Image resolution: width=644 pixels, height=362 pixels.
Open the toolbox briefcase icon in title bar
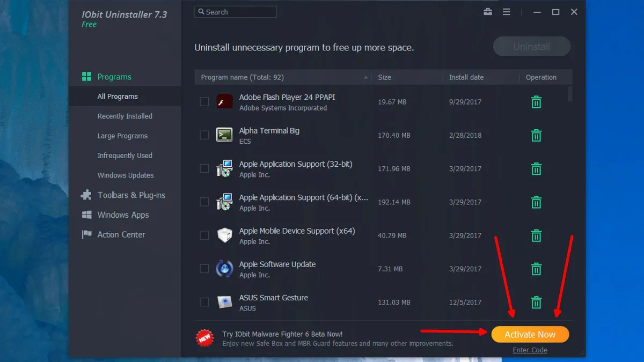click(x=488, y=12)
